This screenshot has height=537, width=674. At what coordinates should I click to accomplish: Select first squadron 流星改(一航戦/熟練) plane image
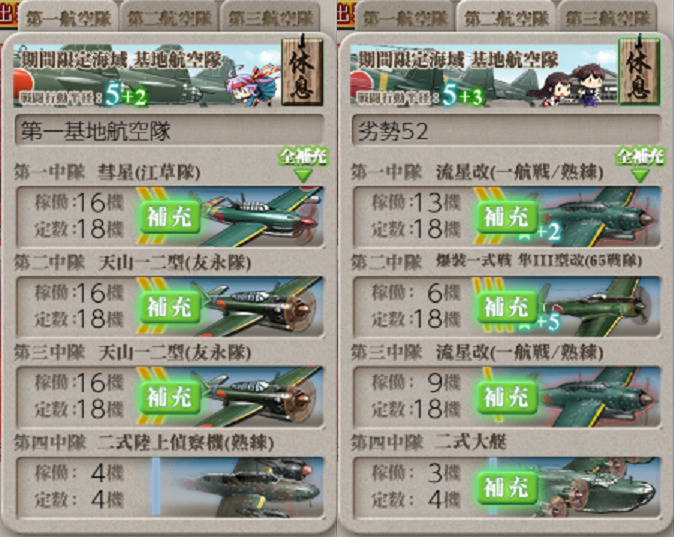tap(598, 216)
